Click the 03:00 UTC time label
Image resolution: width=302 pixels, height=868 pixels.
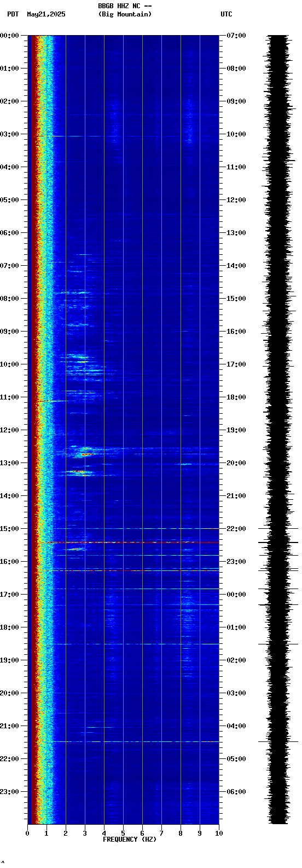click(236, 693)
